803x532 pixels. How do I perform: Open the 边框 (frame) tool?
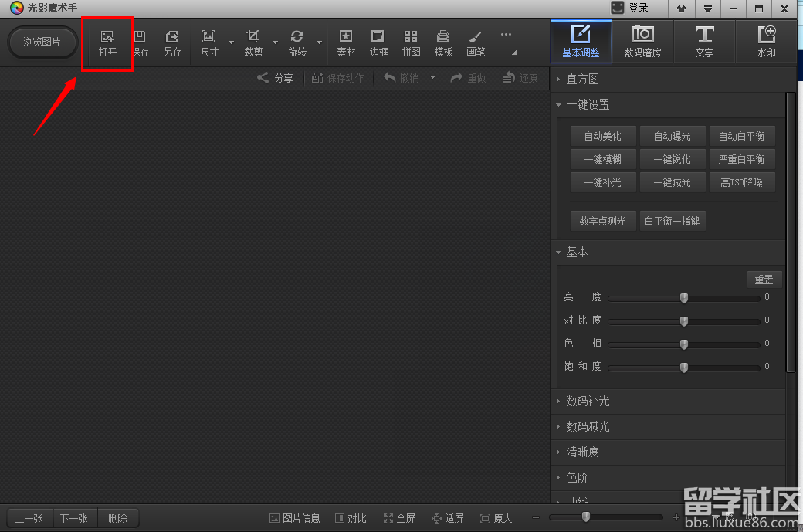(x=378, y=44)
